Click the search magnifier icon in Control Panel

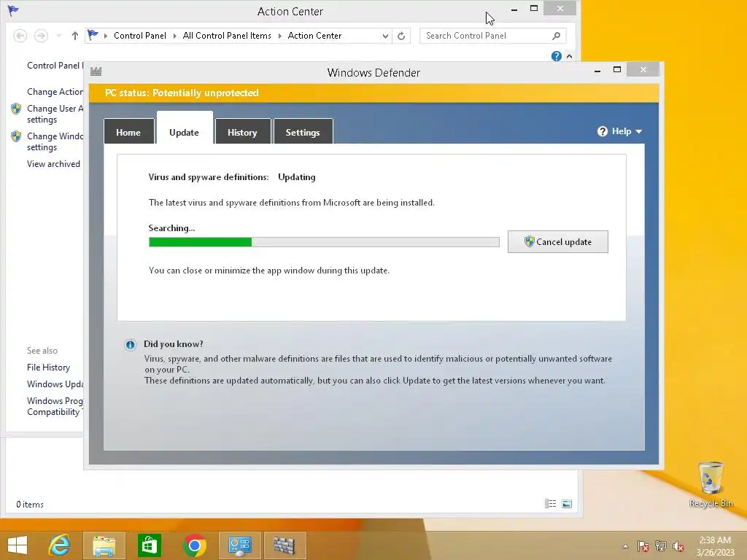pyautogui.click(x=556, y=36)
